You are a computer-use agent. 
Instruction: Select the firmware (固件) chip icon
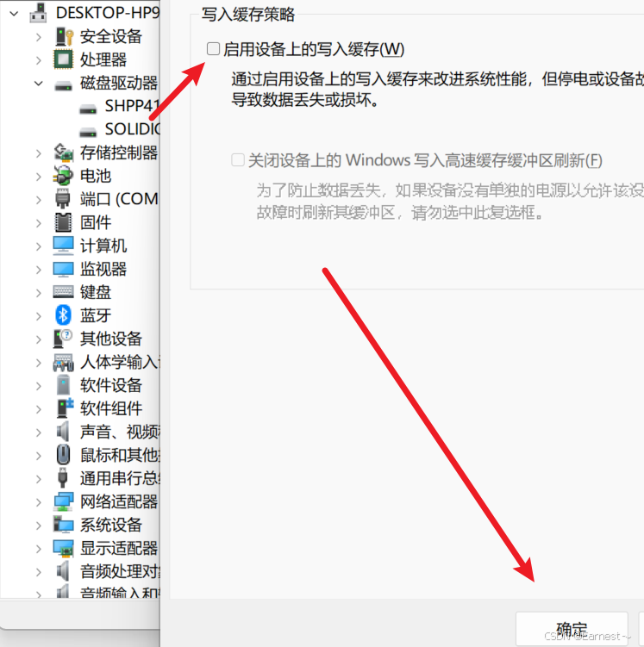[63, 222]
